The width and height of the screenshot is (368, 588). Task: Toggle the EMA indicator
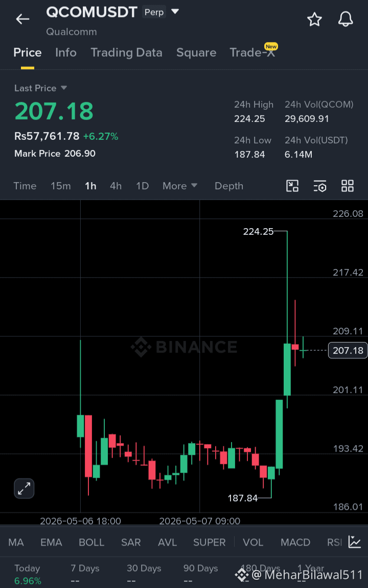click(52, 542)
